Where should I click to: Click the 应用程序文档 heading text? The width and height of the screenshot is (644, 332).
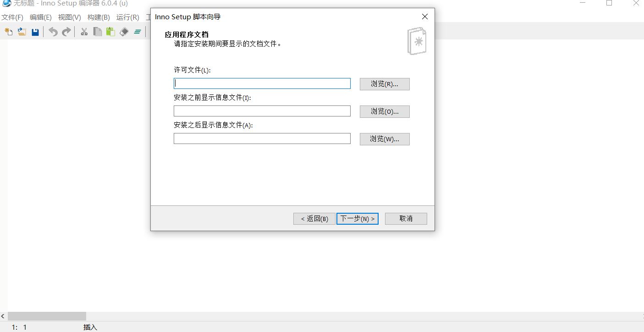pyautogui.click(x=187, y=34)
